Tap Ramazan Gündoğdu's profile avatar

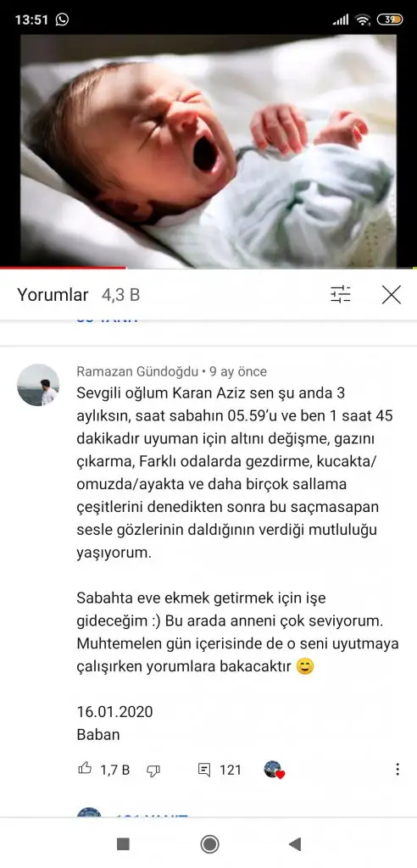point(38,385)
